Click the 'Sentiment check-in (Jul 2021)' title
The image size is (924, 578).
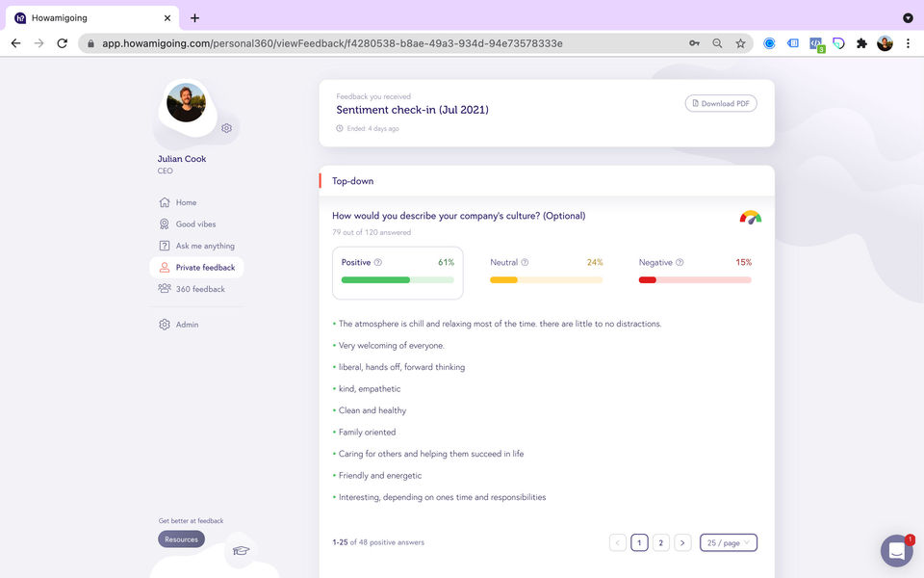pos(413,110)
